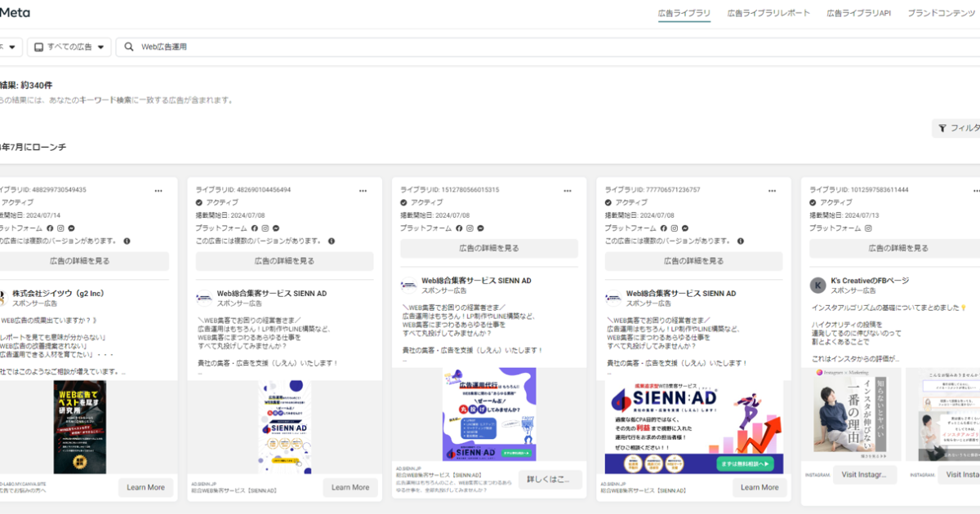Open purple SIENN AD creative on ad 1512780566015315
The image size is (980, 514).
coord(489,414)
